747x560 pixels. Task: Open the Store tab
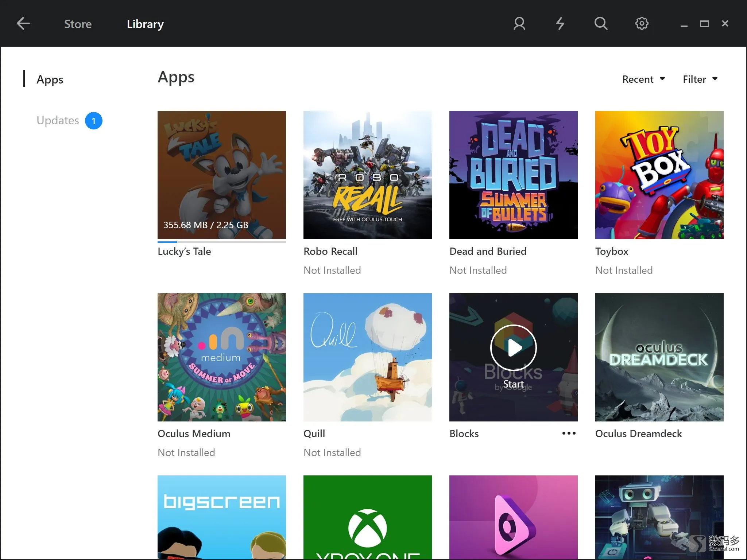coord(78,24)
